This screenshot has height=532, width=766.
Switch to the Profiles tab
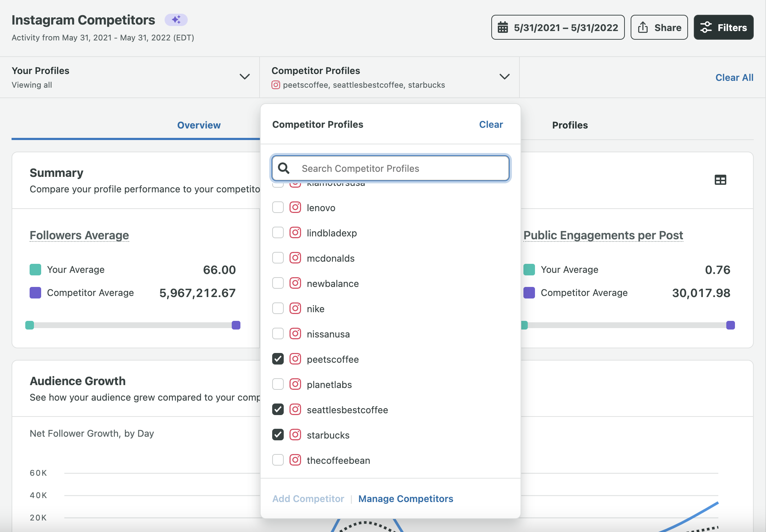(x=570, y=125)
